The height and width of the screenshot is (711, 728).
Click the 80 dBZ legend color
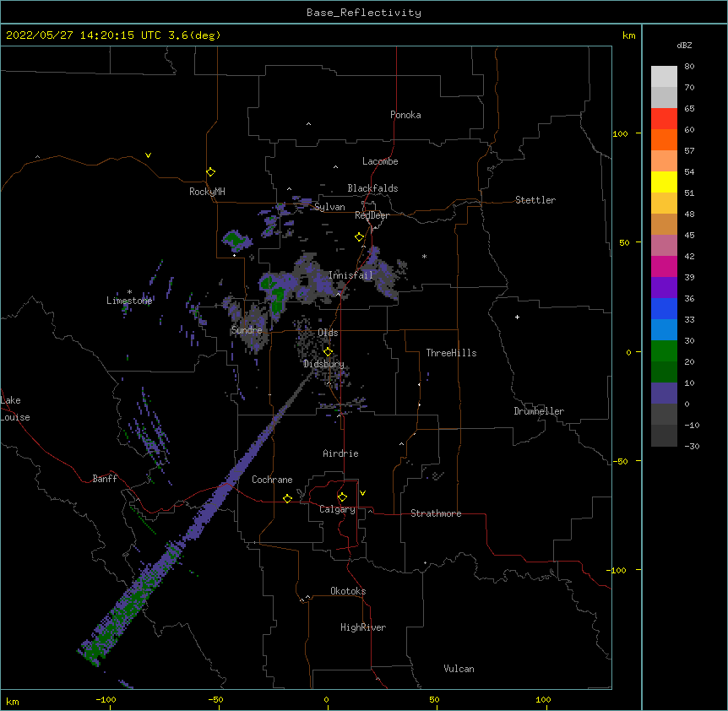coord(664,76)
